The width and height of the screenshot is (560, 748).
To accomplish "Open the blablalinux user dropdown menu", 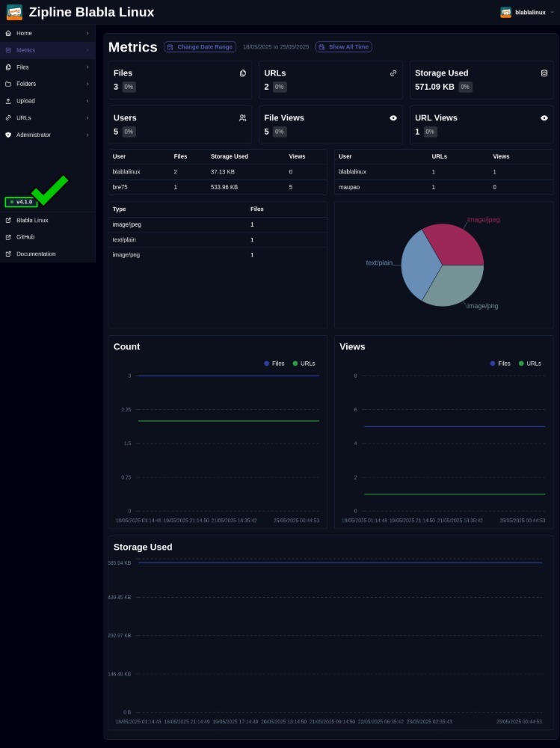I will [x=527, y=13].
